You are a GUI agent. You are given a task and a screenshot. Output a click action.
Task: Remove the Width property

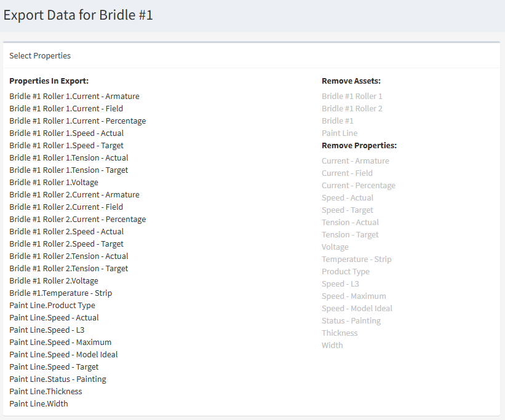click(x=332, y=345)
